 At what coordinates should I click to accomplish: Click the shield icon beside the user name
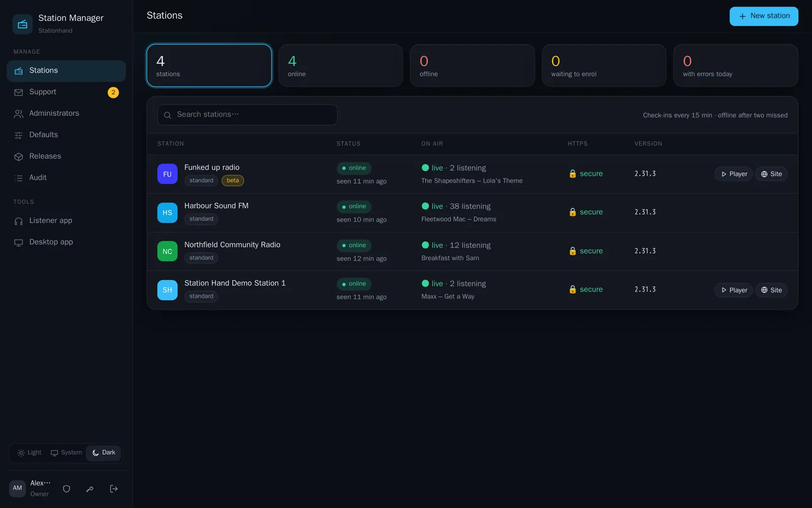tap(66, 489)
